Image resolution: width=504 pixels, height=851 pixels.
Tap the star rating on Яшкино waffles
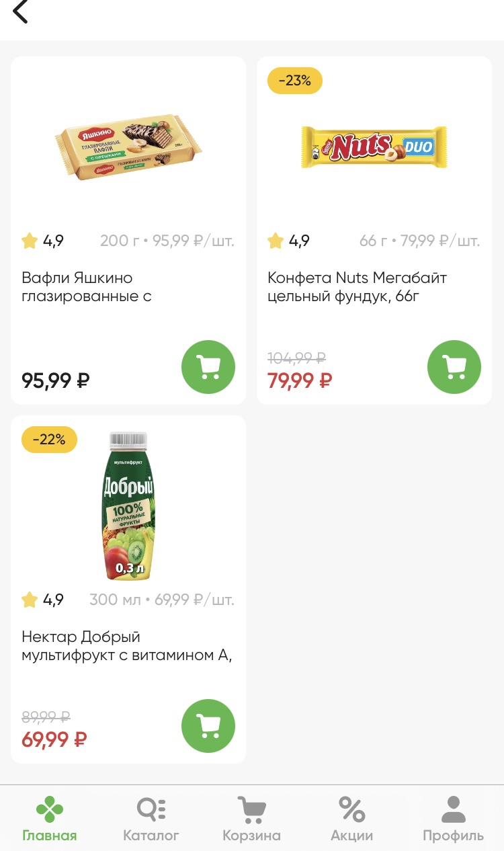[x=42, y=241]
